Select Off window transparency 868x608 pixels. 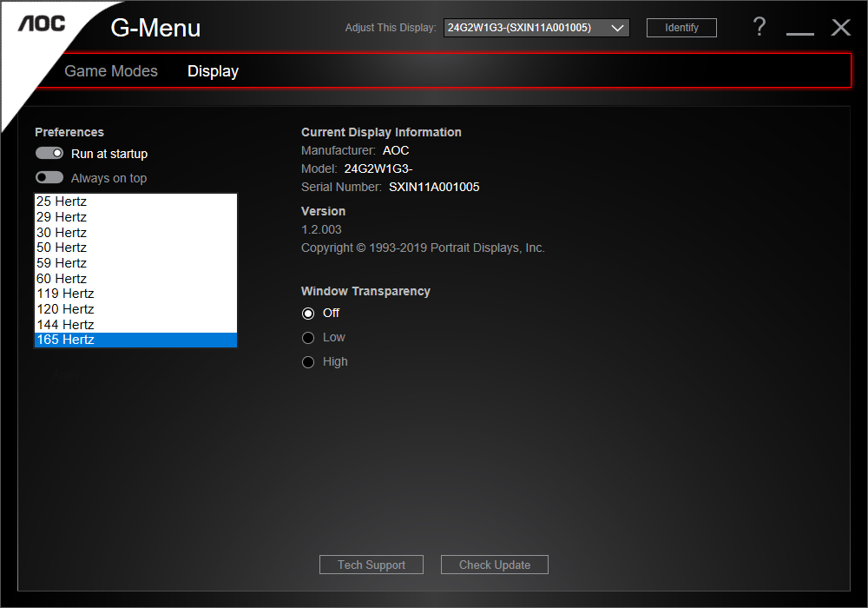308,314
